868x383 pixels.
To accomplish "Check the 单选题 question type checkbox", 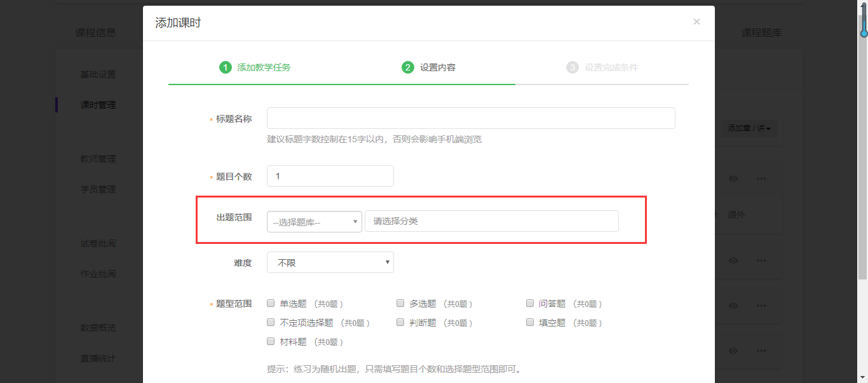I will pyautogui.click(x=271, y=304).
